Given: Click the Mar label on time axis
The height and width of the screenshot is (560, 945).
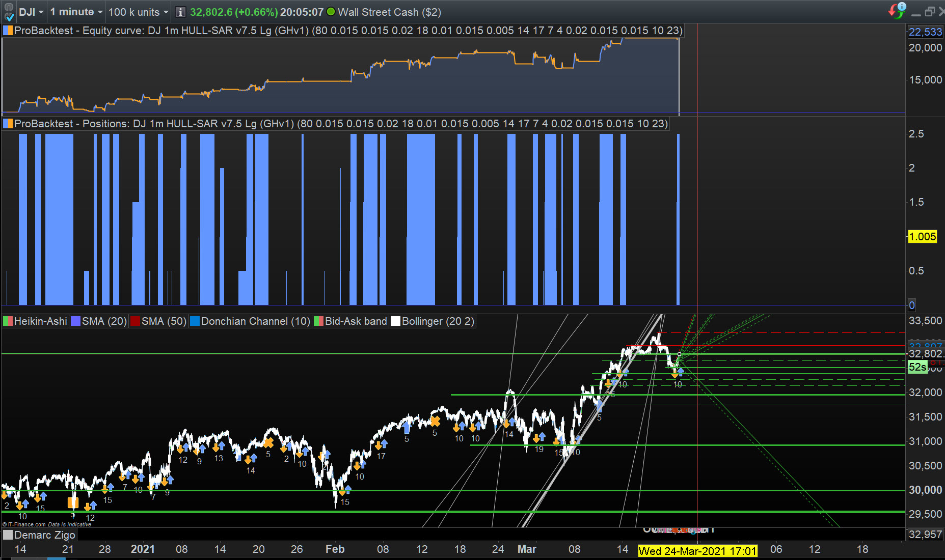Looking at the screenshot, I should (x=527, y=549).
